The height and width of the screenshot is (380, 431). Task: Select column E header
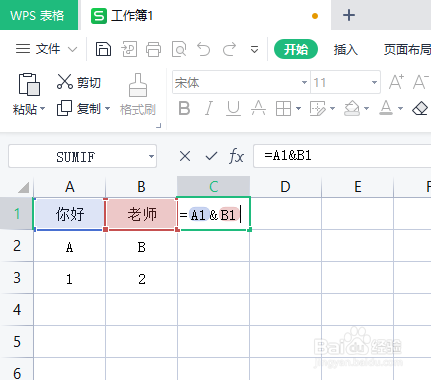pyautogui.click(x=358, y=187)
